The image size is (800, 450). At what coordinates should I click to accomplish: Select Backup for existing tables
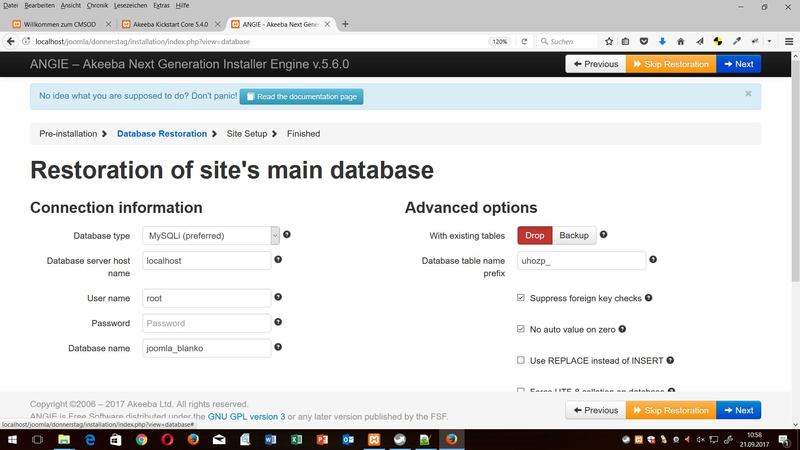coord(574,235)
